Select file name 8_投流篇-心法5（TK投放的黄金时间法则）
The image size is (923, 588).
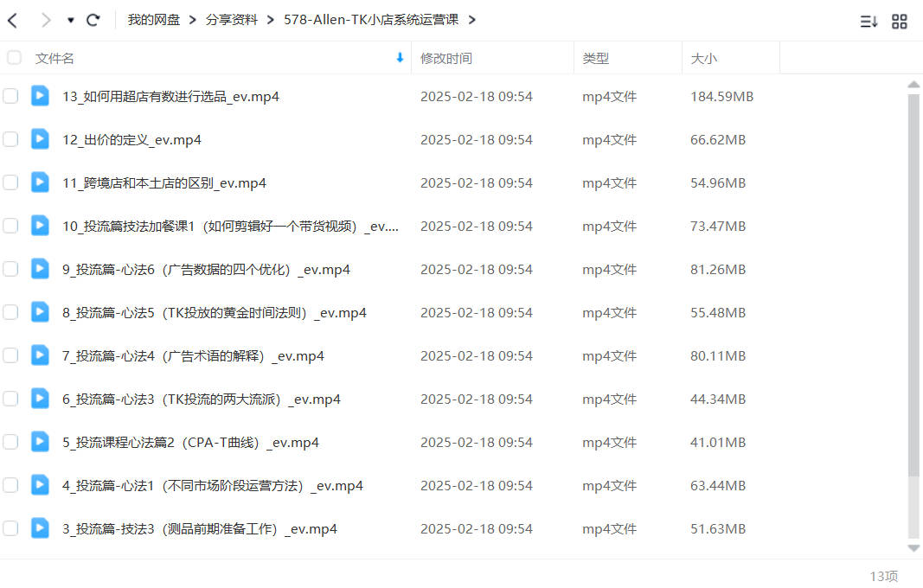tap(215, 313)
